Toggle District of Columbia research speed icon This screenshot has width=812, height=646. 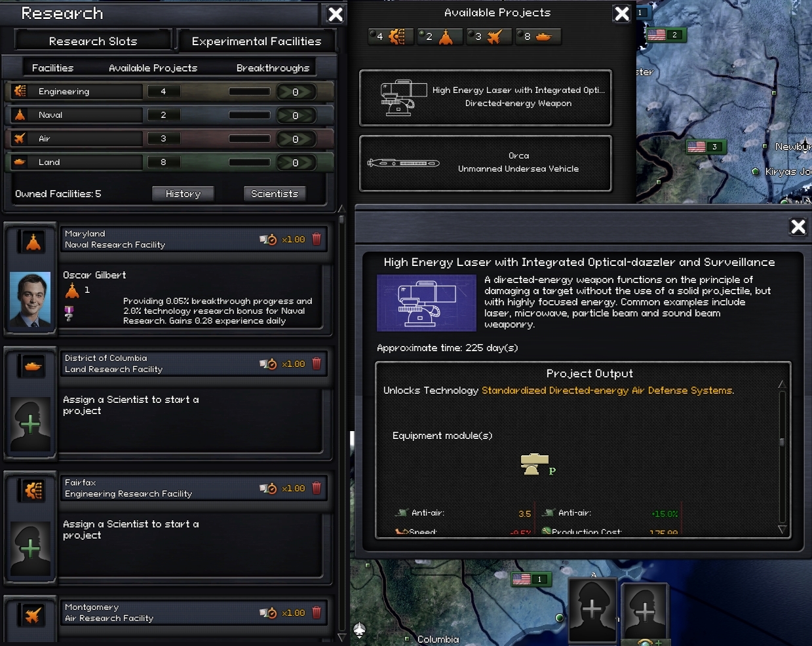268,364
